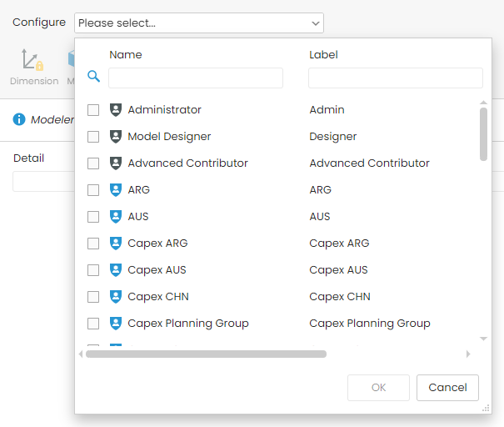Enable the Capex AUS checkbox
Viewport: 504px width, 427px height.
click(93, 270)
